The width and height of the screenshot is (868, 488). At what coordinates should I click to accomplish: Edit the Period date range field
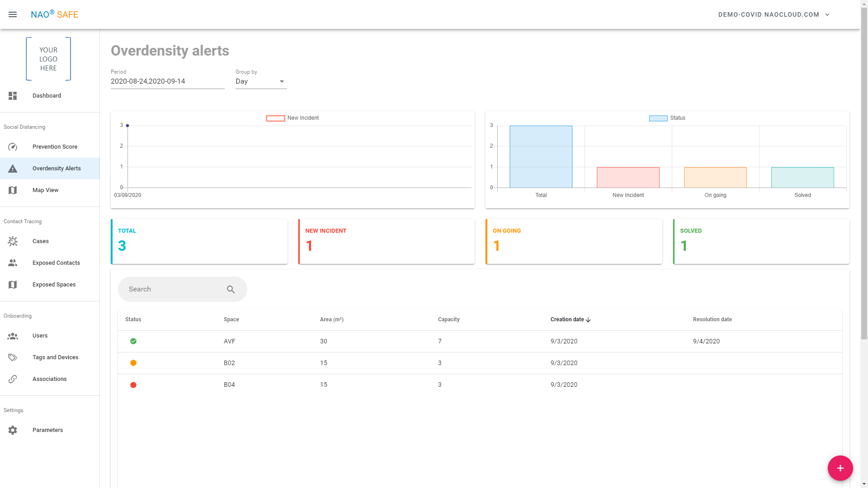(168, 81)
